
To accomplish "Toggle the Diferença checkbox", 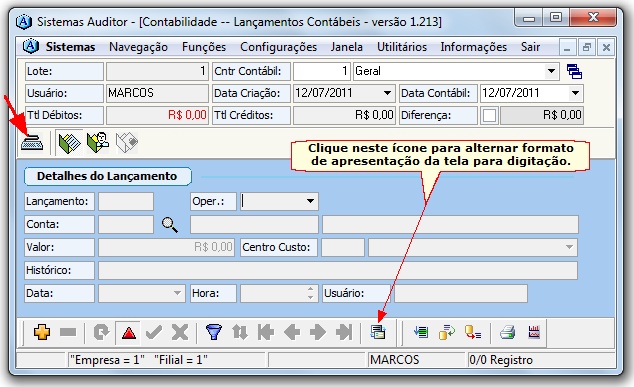I will pos(489,116).
